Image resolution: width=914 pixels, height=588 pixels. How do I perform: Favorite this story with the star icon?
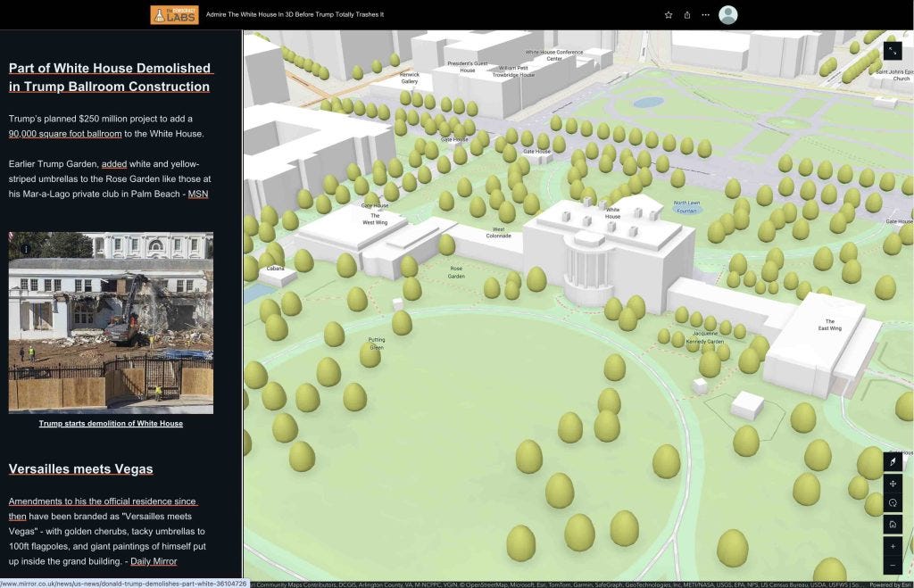669,15
